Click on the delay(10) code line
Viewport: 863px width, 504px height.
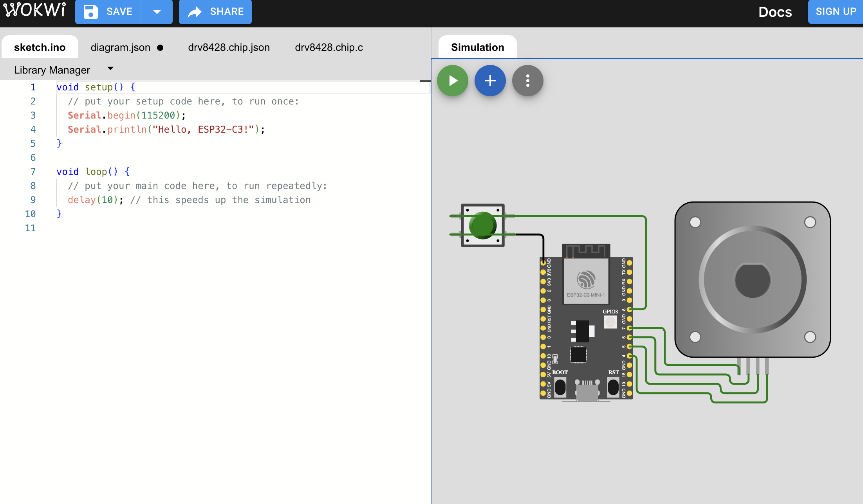(x=189, y=200)
